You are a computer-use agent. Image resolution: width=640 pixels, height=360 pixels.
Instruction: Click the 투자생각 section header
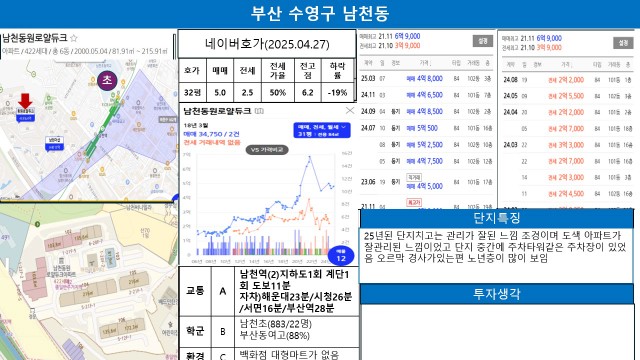pos(497,294)
